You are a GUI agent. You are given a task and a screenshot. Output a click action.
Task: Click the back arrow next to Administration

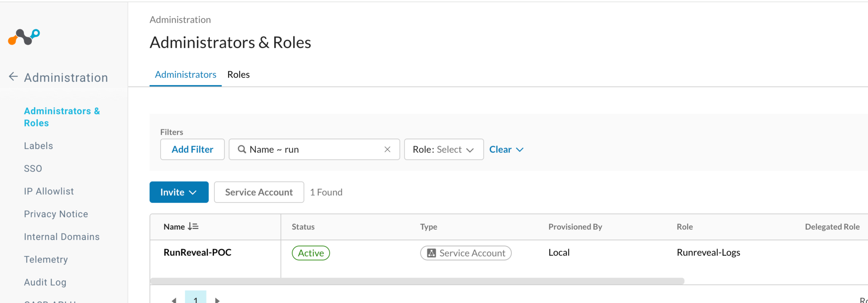[13, 77]
